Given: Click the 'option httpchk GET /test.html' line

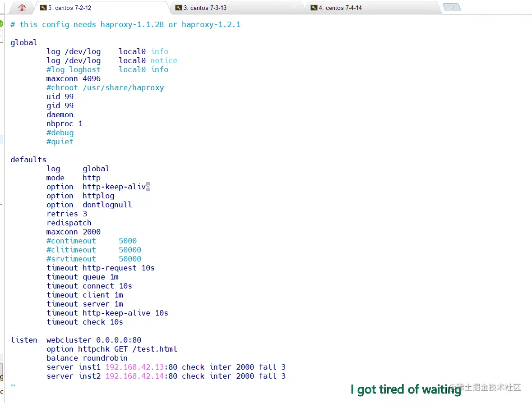Looking at the screenshot, I should pos(112,349).
